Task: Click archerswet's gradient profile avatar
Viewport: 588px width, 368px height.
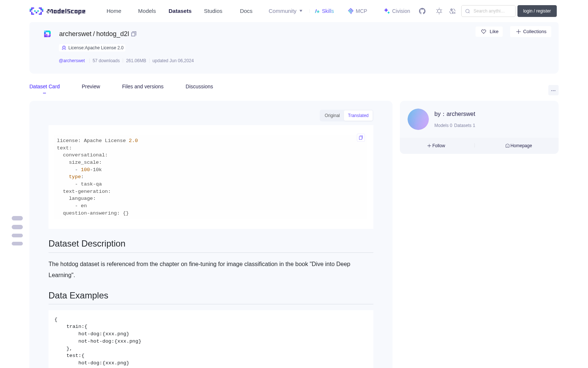Action: point(418,119)
